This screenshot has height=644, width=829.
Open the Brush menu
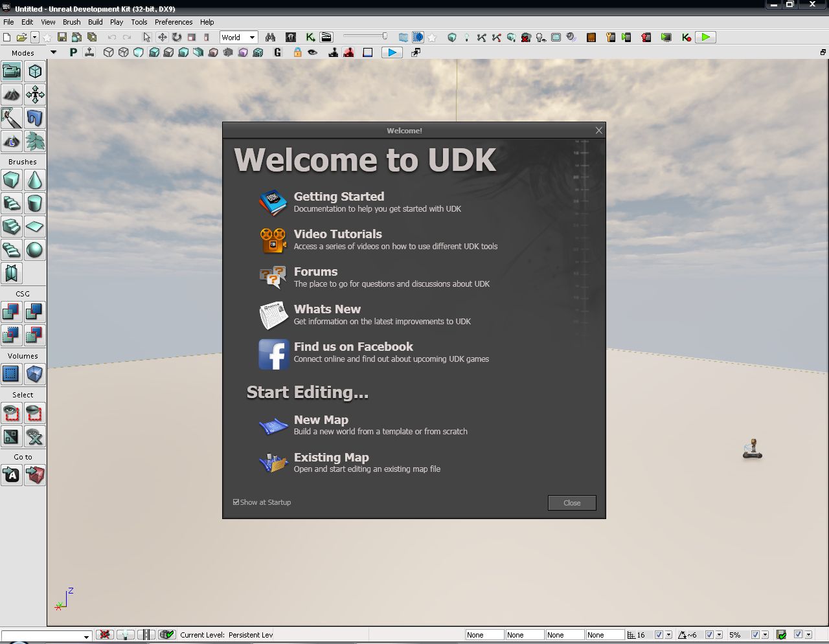(x=72, y=22)
